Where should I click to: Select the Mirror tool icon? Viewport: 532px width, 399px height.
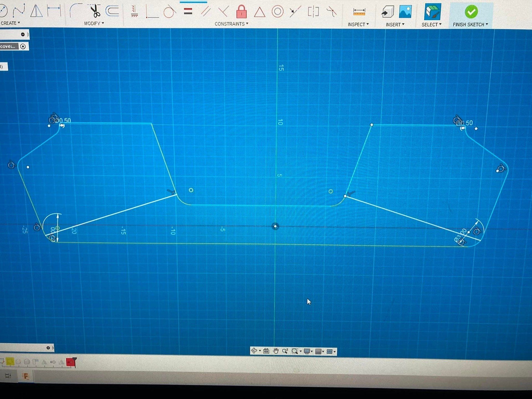[37, 11]
